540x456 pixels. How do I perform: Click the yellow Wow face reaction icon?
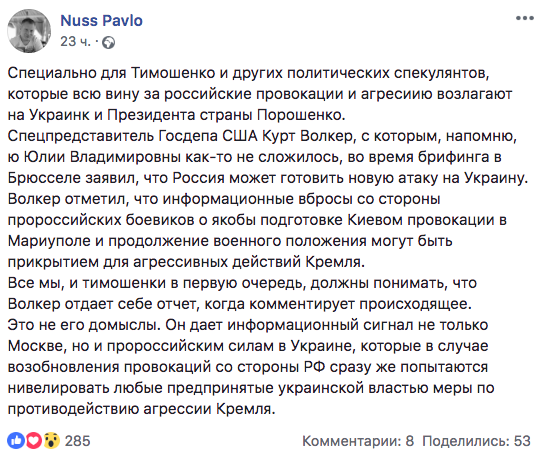click(x=52, y=441)
